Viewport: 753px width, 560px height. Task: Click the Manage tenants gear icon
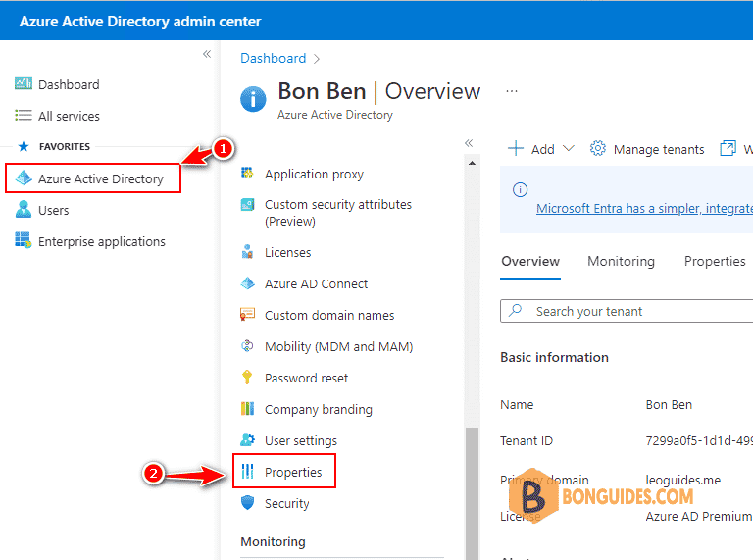tap(598, 148)
